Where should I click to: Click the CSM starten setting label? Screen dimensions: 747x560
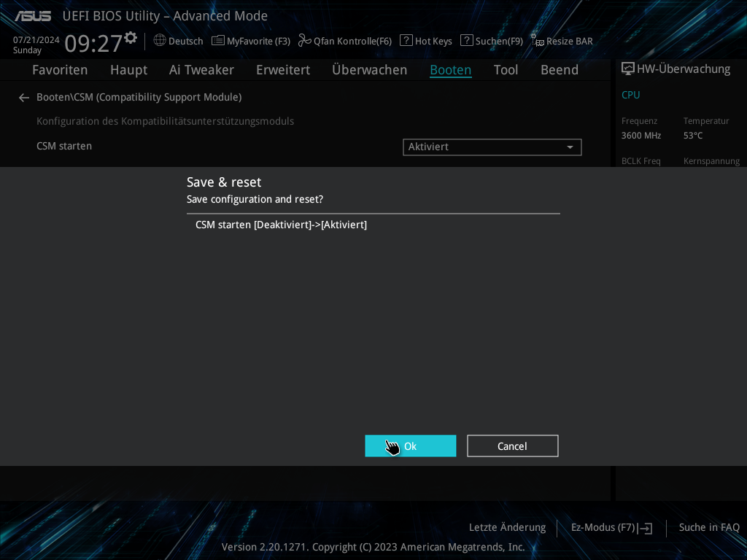pos(64,146)
